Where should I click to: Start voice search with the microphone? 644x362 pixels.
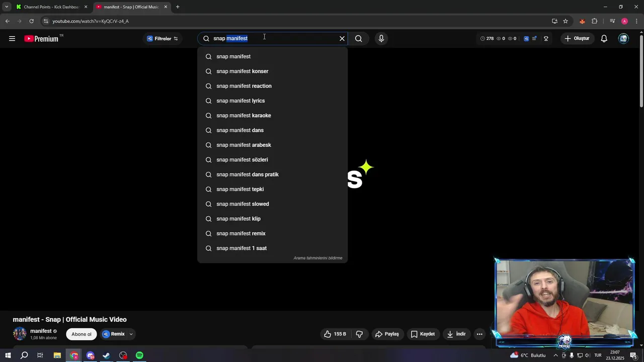point(381,39)
